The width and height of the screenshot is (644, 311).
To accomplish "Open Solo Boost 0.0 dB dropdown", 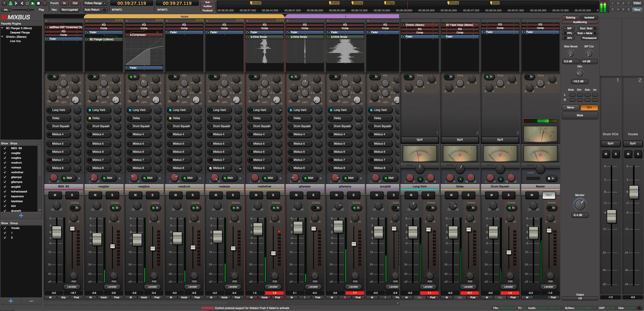I will pos(571,61).
